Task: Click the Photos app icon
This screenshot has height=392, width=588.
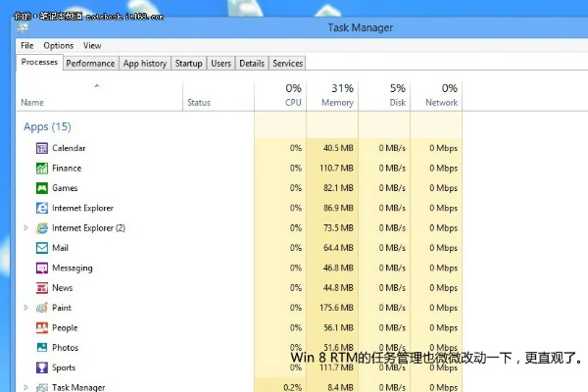Action: click(x=42, y=348)
